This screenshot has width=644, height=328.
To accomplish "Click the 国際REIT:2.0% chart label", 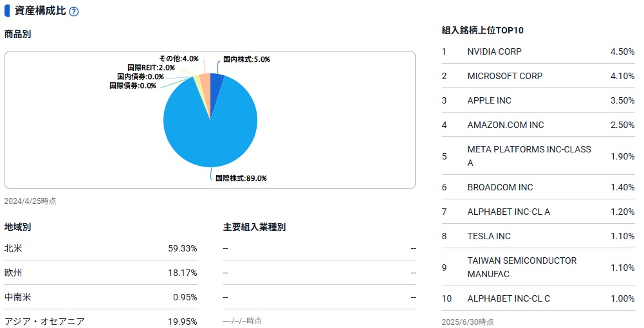I will pos(151,68).
